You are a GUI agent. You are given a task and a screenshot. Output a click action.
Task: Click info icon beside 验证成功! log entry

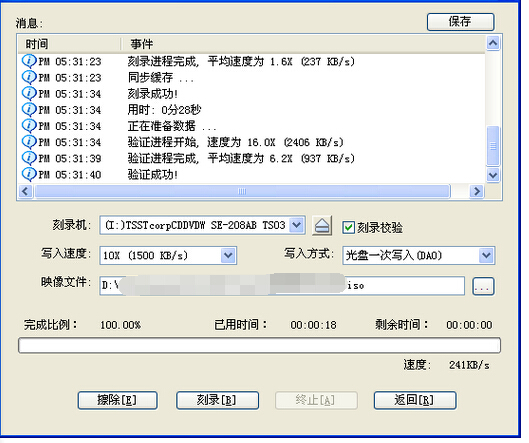click(29, 174)
